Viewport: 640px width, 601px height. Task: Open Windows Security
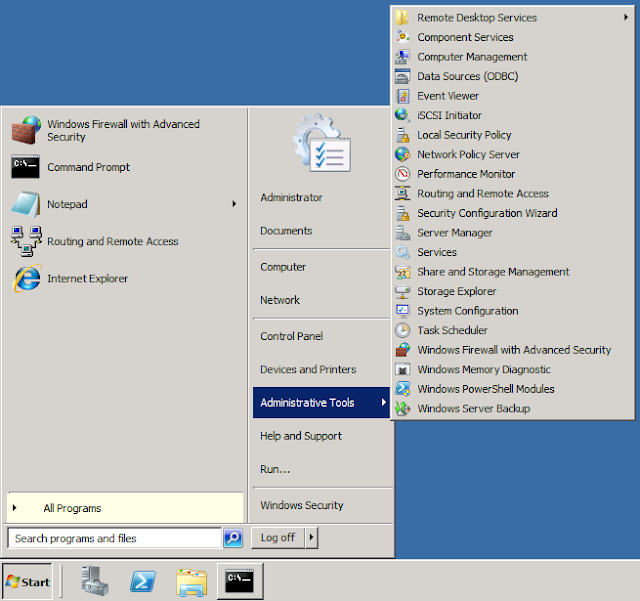[x=302, y=505]
